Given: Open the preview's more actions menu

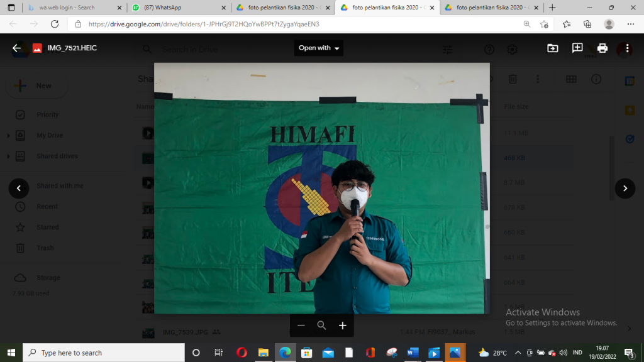Looking at the screenshot, I should (627, 48).
